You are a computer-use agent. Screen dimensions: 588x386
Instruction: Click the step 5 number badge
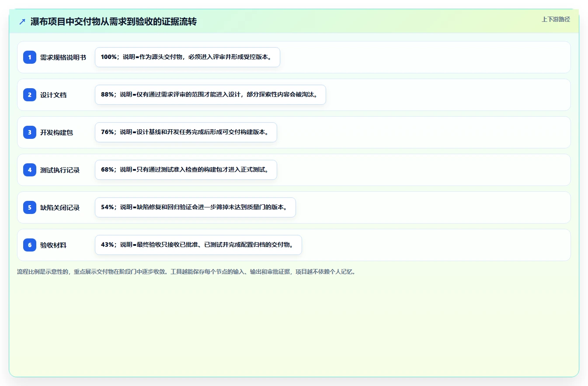30,207
